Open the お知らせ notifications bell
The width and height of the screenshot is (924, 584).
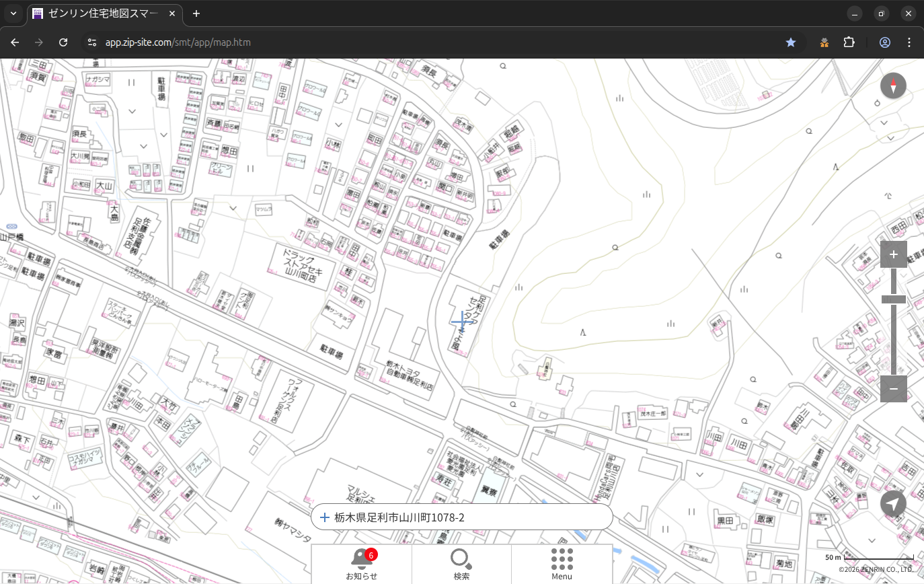click(x=361, y=564)
